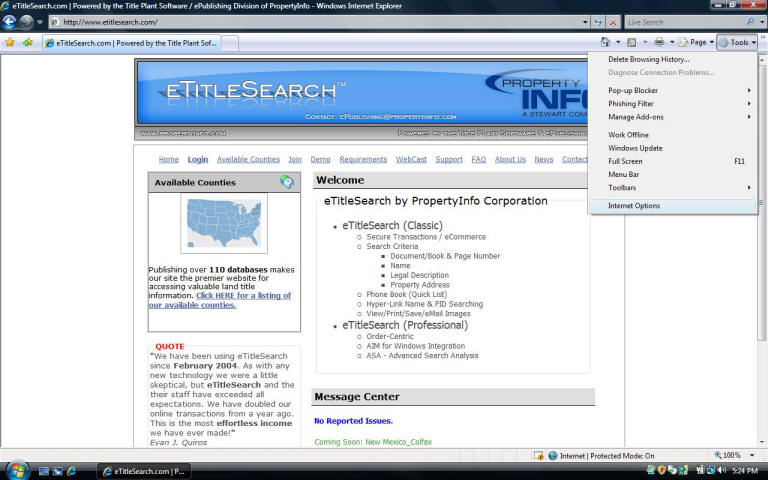Open the Available Counties nav link
The height and width of the screenshot is (480, 768).
point(248,160)
